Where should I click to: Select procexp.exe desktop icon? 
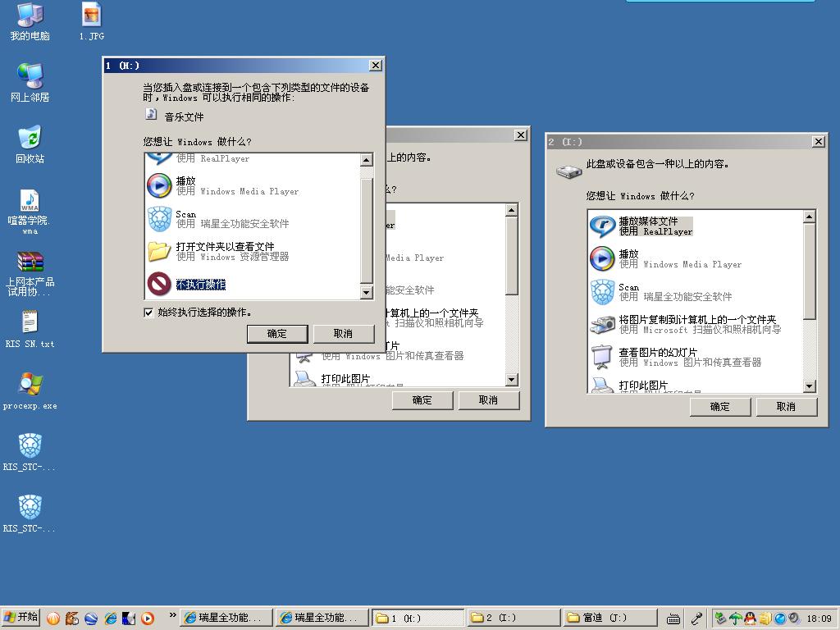pyautogui.click(x=30, y=391)
